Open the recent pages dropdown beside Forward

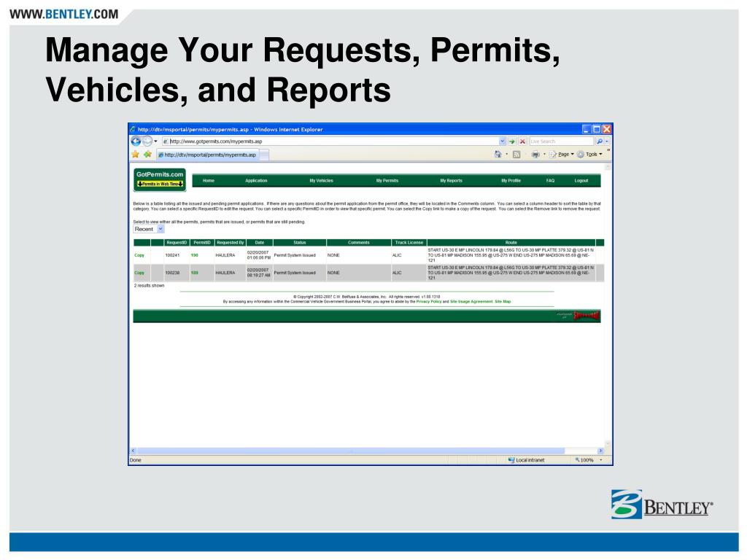pyautogui.click(x=156, y=141)
